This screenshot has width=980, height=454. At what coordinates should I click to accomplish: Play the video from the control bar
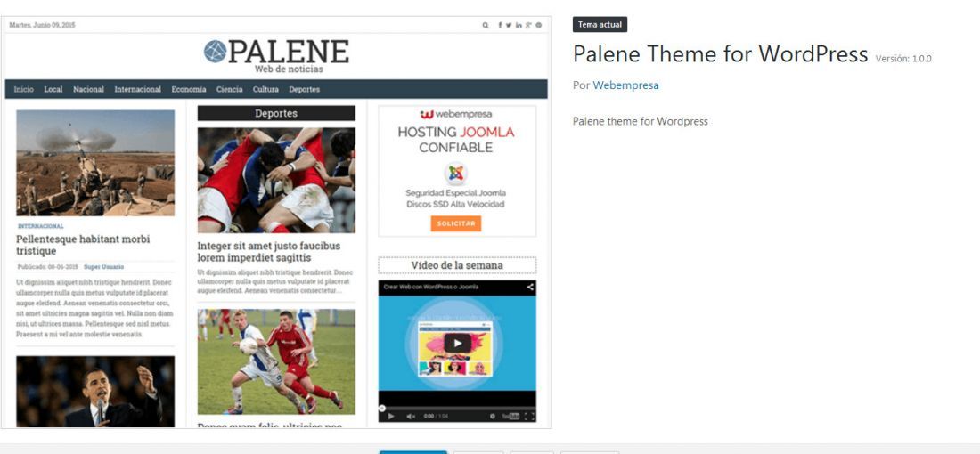[x=391, y=416]
